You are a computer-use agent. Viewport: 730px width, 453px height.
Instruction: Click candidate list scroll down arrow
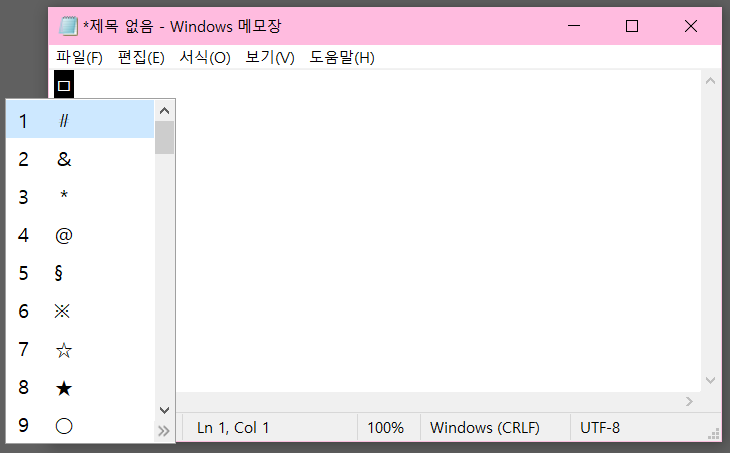tap(164, 410)
